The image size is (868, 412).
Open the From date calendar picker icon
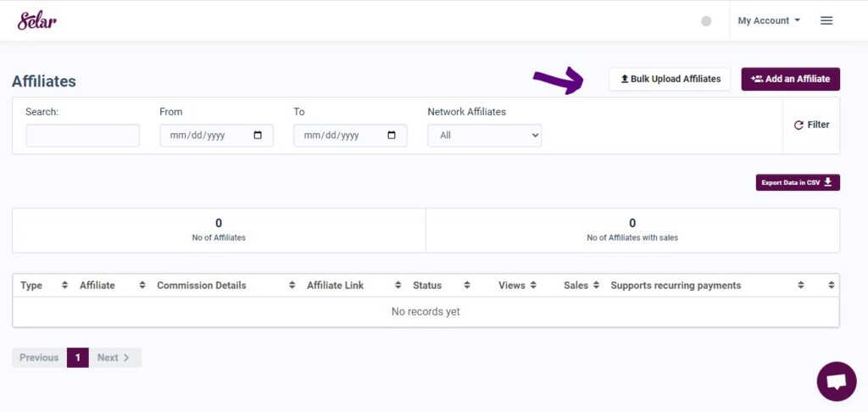tap(258, 135)
